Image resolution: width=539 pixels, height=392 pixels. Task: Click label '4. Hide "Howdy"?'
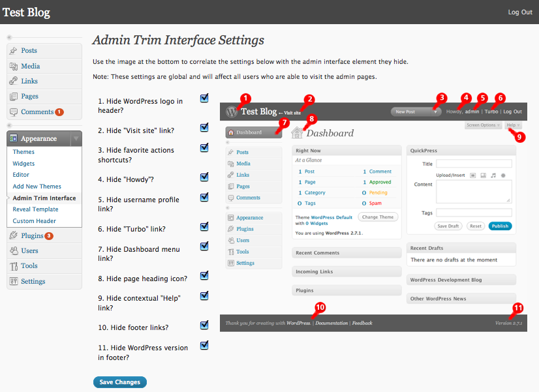[x=126, y=179]
